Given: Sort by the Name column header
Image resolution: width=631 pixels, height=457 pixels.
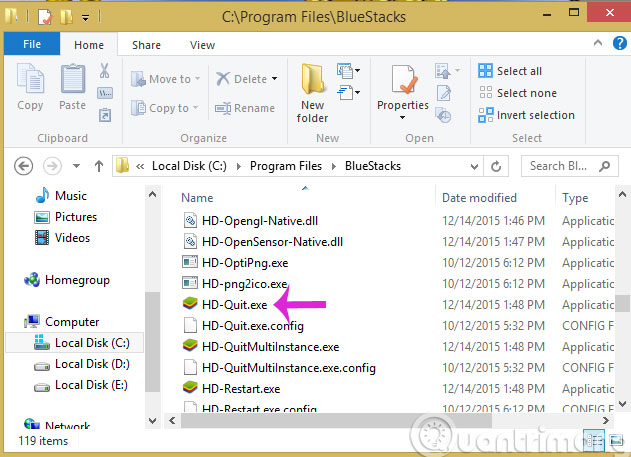Looking at the screenshot, I should (x=197, y=198).
